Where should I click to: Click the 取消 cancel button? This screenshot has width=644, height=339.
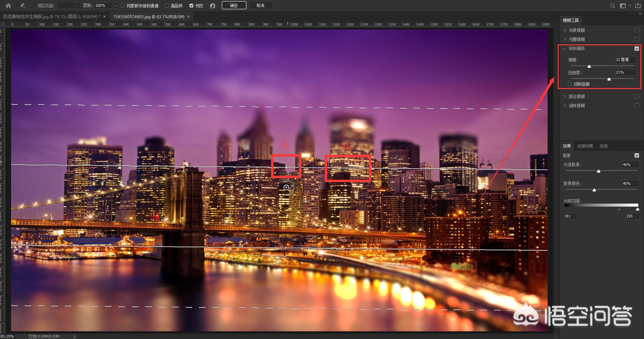[260, 6]
